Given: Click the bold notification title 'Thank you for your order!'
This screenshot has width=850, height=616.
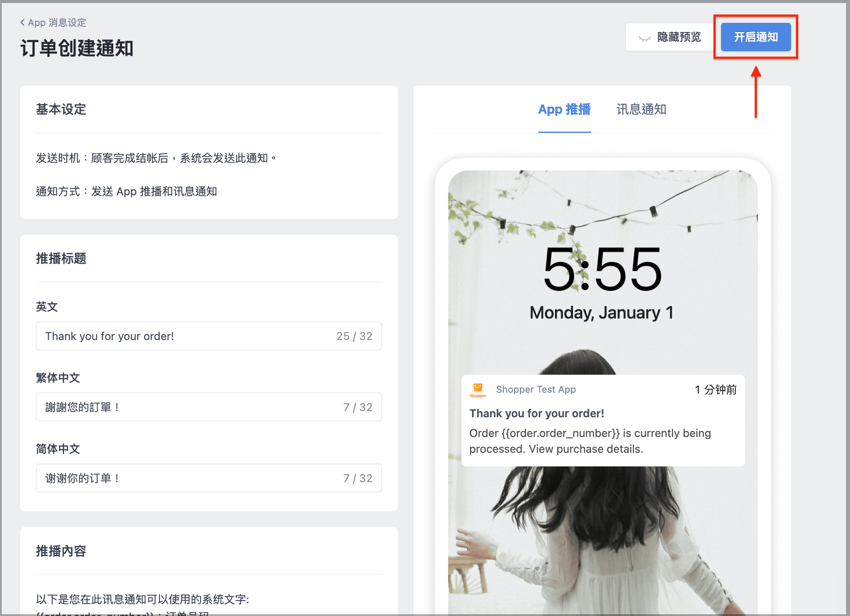Looking at the screenshot, I should click(x=537, y=413).
